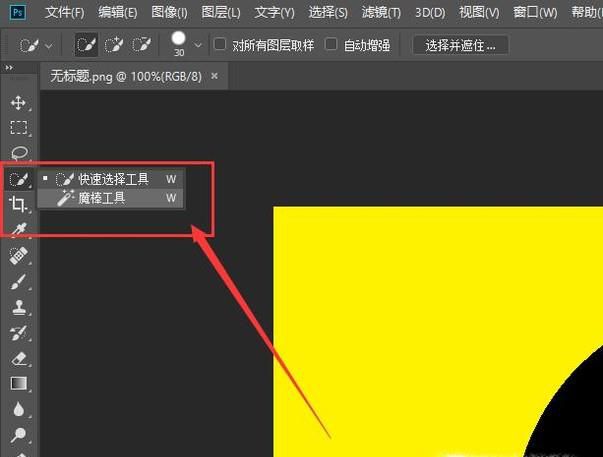Choose Add to Selection mode
This screenshot has height=457, width=603.
point(114,45)
